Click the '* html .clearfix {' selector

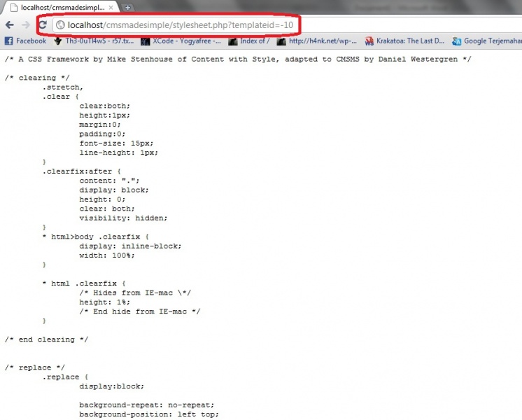click(84, 283)
